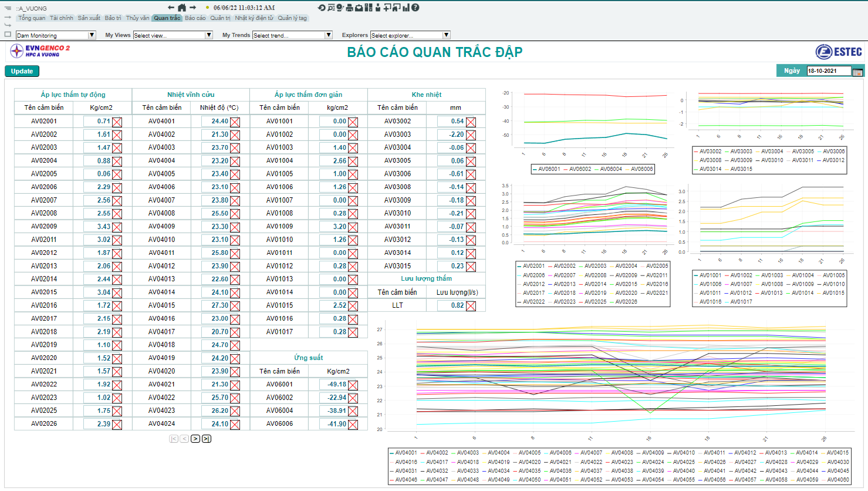
Task: Click the Khe nhiệt column header
Action: [x=427, y=95]
